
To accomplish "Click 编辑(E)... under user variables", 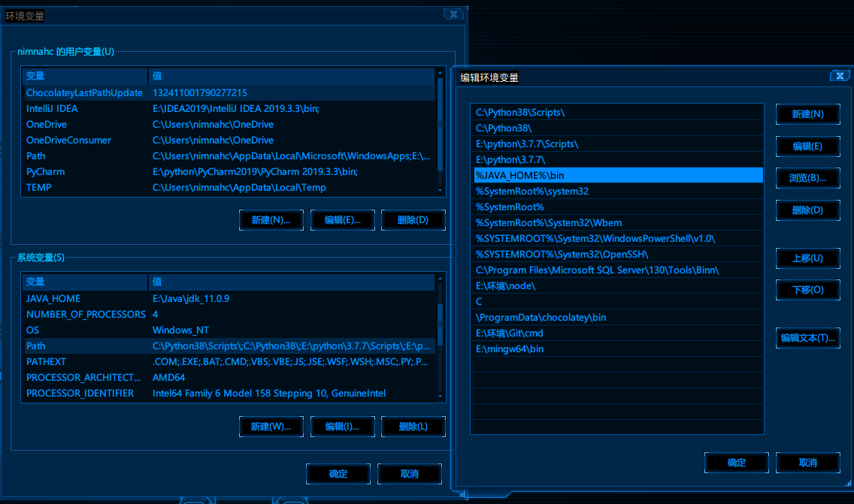I will click(343, 220).
